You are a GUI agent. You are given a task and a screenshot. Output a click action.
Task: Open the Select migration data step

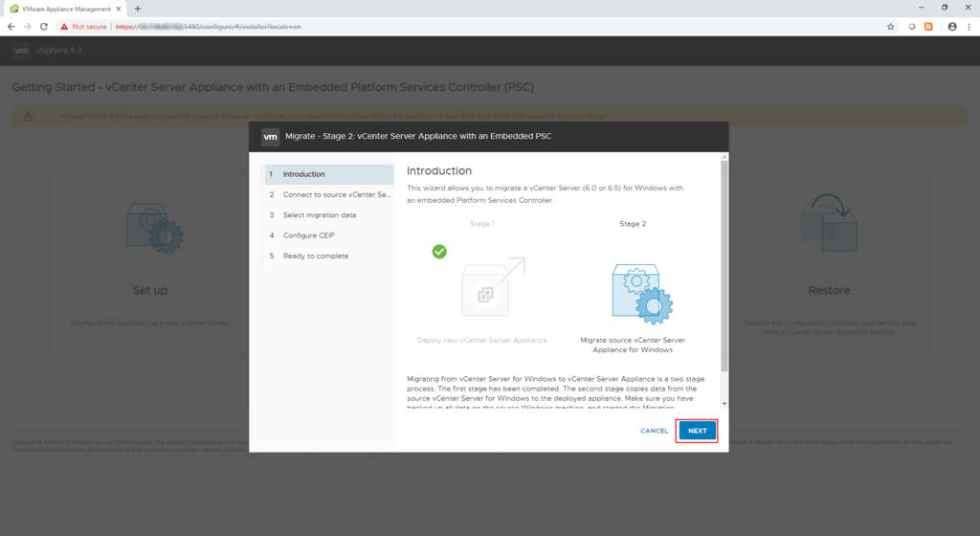pos(329,215)
